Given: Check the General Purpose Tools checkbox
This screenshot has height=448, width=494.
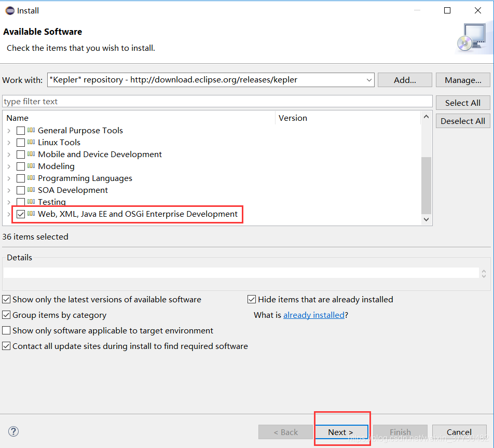Looking at the screenshot, I should [x=21, y=131].
